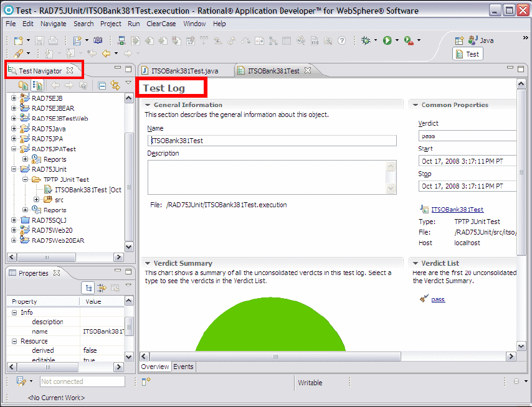Viewport: 532px width, 407px height.
Task: Close the Test Navigator view tab
Action: [70, 70]
